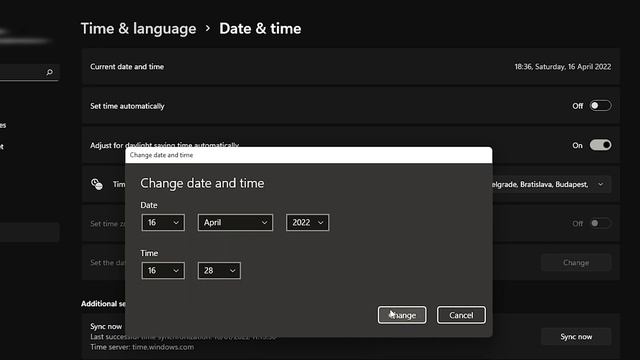Open the hour dropdown under Time
640x360 pixels.
(x=163, y=271)
